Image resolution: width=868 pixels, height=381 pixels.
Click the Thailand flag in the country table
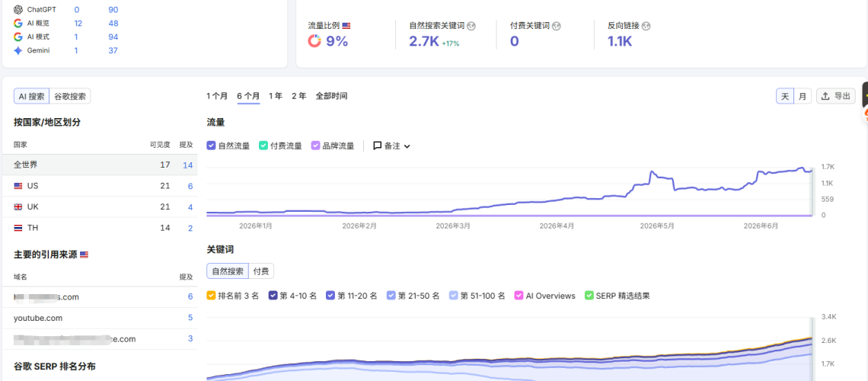click(18, 228)
